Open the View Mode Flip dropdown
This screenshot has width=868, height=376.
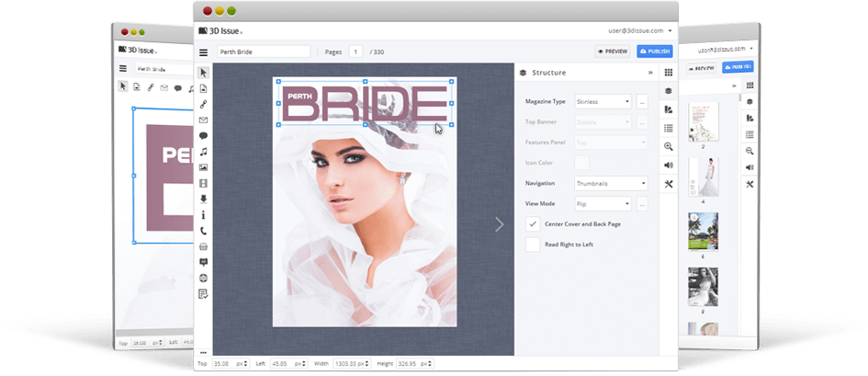click(603, 204)
